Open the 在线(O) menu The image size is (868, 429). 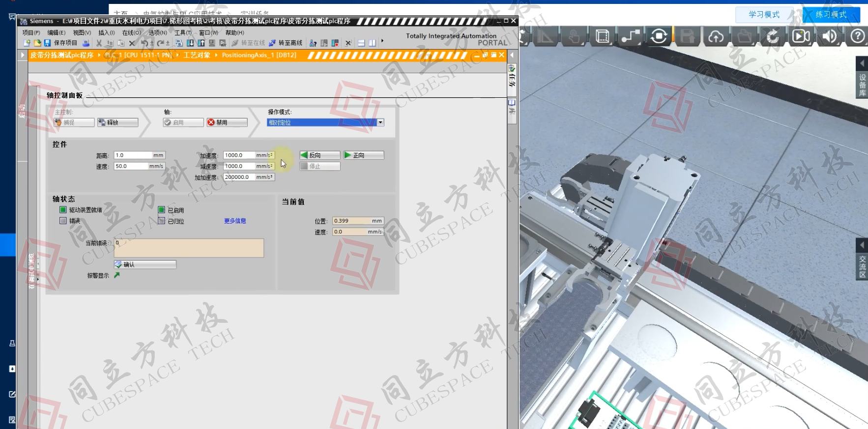(x=131, y=33)
